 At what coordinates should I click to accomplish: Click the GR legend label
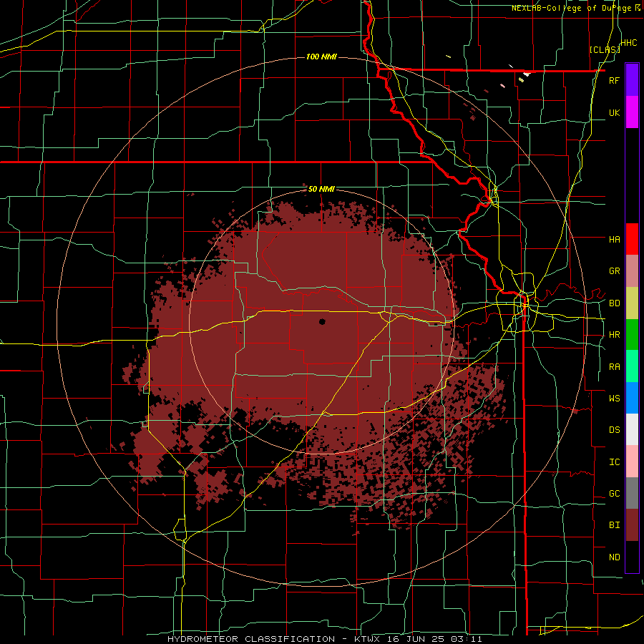pyautogui.click(x=614, y=271)
